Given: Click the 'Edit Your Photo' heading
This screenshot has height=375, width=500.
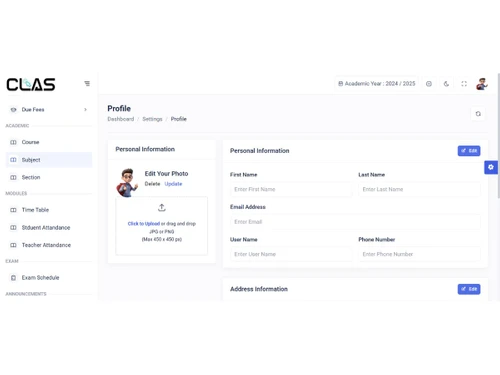Looking at the screenshot, I should click(x=166, y=174).
